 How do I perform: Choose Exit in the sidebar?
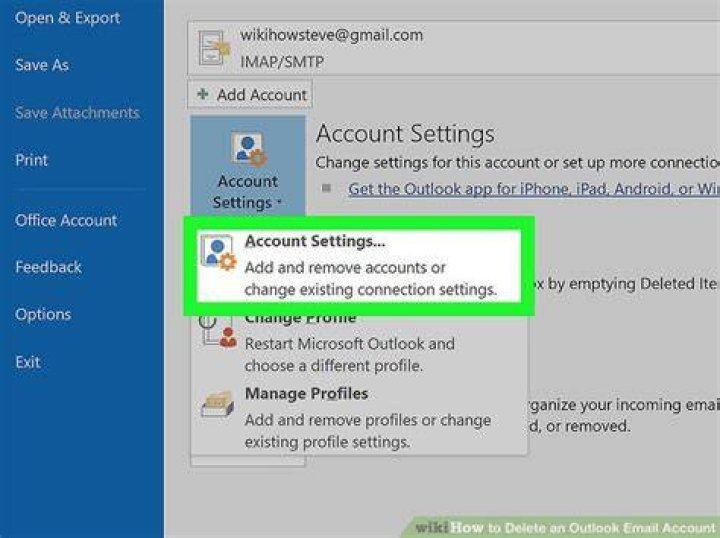pos(28,362)
